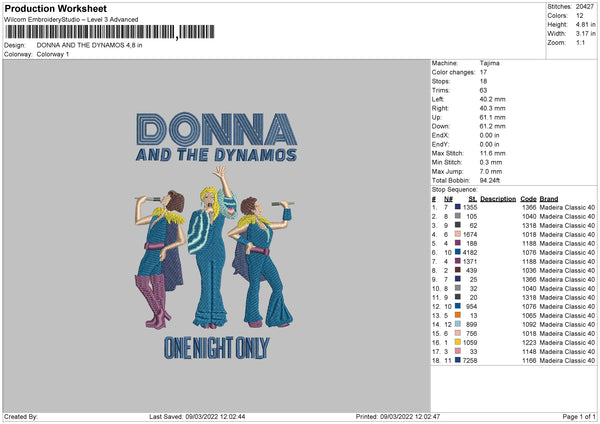Click the Zoom value '1:1'

(x=580, y=42)
